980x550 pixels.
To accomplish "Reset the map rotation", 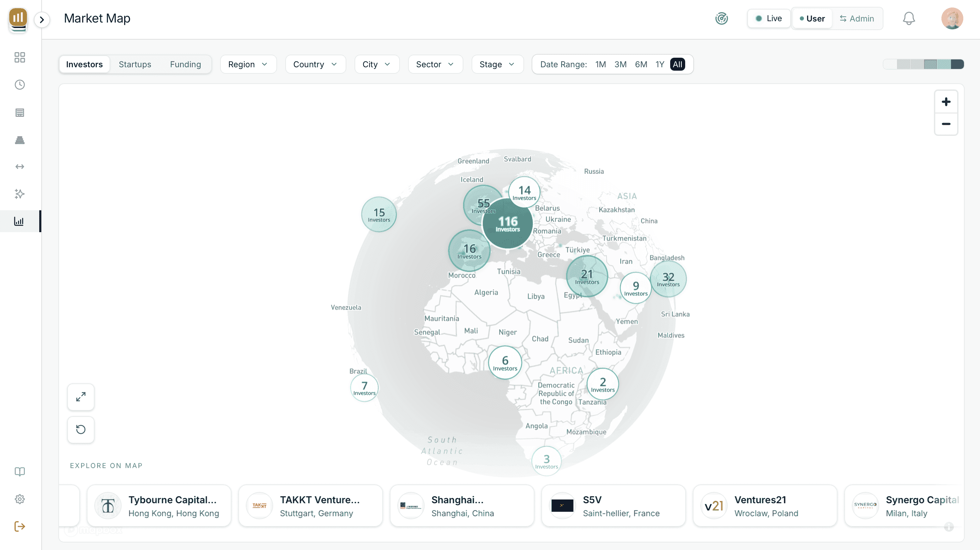I will coord(81,430).
